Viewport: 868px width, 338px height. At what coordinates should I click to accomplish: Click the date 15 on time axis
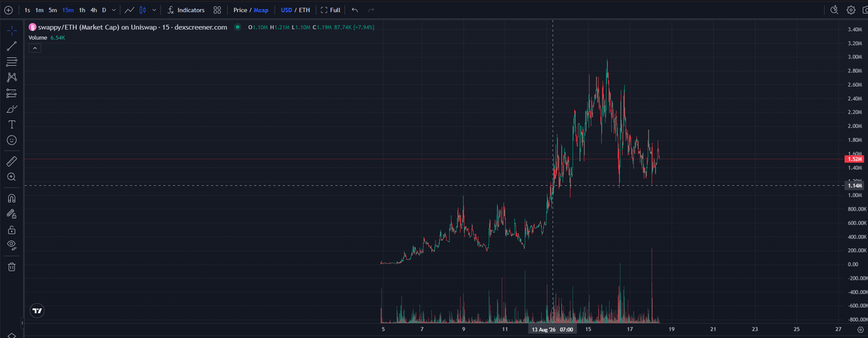coord(589,329)
